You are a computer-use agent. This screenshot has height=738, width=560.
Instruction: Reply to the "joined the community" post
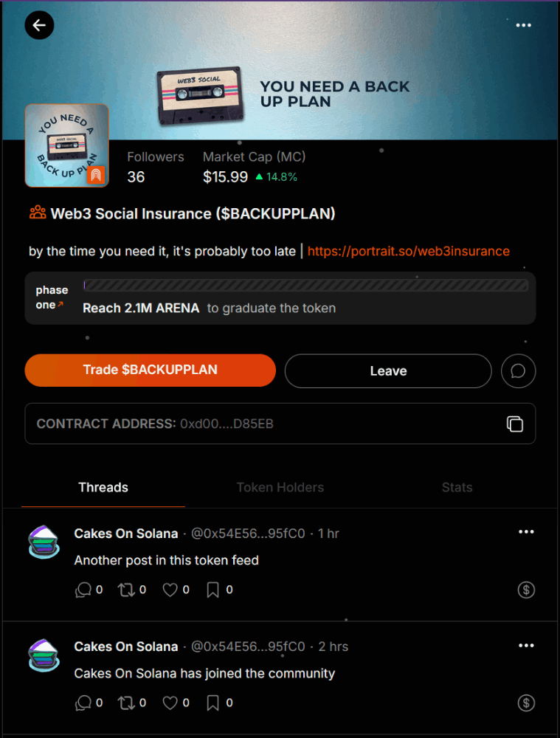tap(83, 703)
